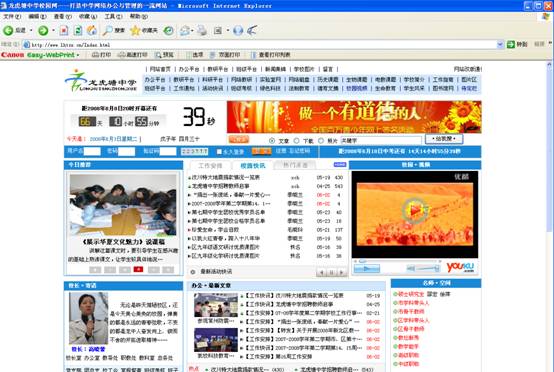Stop page loading with red X icon
This screenshot has height=372, width=554.
[x=64, y=31]
